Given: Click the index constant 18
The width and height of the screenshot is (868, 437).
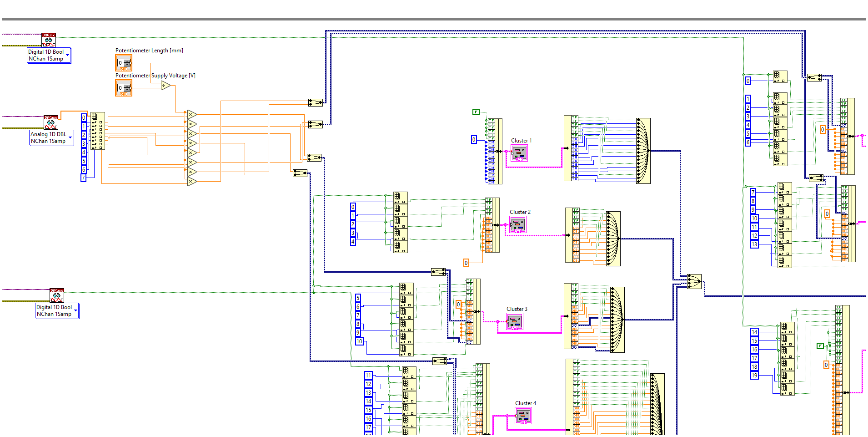Looking at the screenshot, I should point(754,367).
